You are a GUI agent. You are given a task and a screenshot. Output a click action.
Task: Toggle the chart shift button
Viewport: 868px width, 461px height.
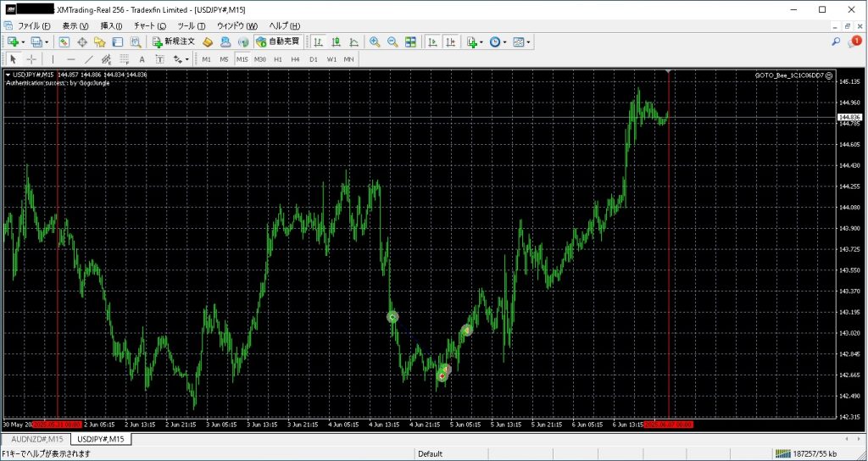[450, 42]
